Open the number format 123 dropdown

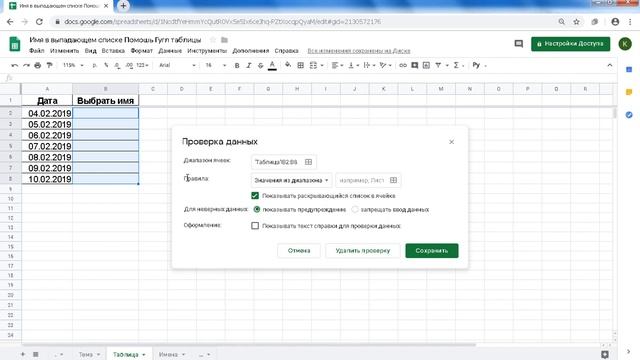142,65
